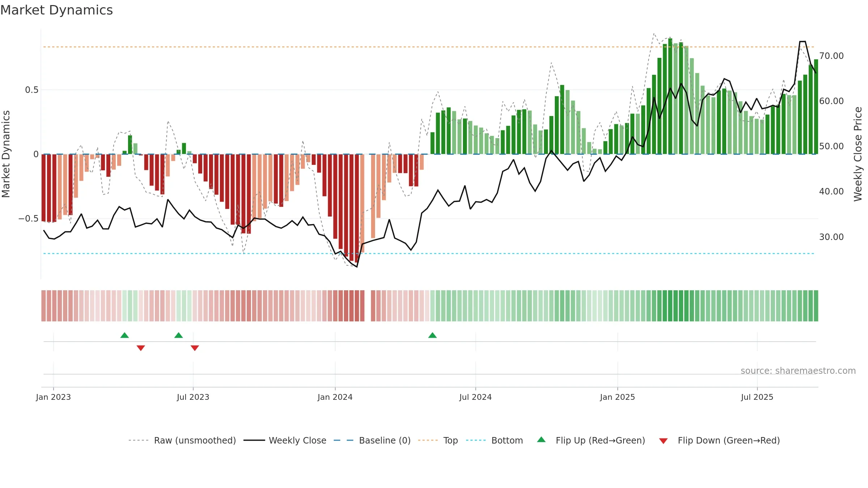Click the Weekly Close Price axis title
This screenshot has width=868, height=488.
(x=858, y=154)
